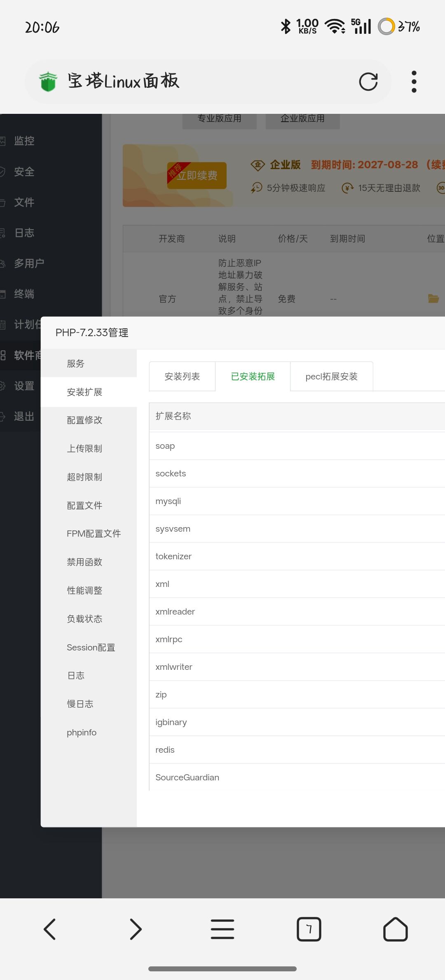Screen dimensions: 445x980
Task: Open the browser hamburger menu
Action: (x=222, y=929)
